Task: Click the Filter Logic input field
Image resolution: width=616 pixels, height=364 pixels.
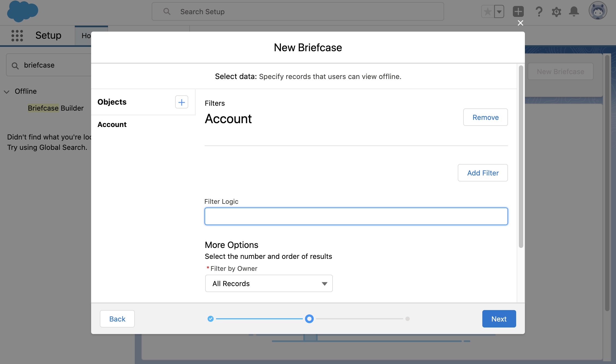Action: (356, 216)
